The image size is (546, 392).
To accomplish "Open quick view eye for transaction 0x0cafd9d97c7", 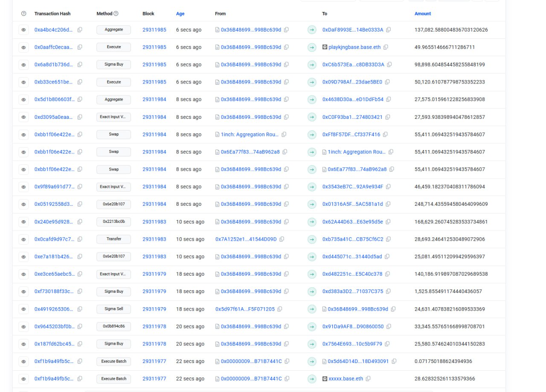I will [23, 239].
